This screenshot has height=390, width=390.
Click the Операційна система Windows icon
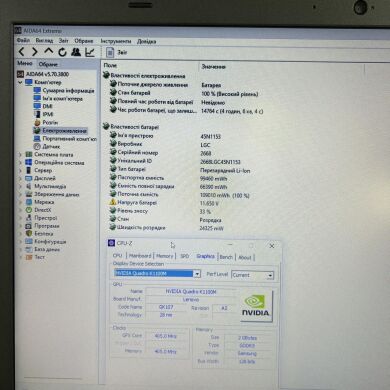pos(29,162)
